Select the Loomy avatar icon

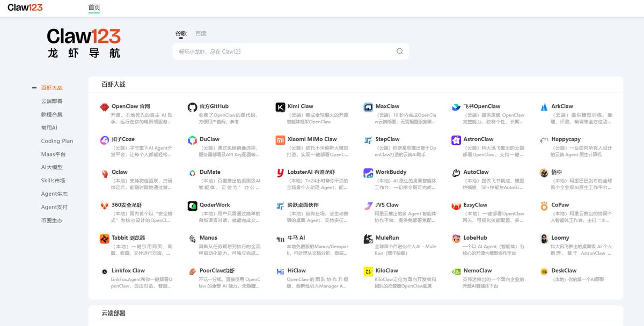tap(544, 239)
